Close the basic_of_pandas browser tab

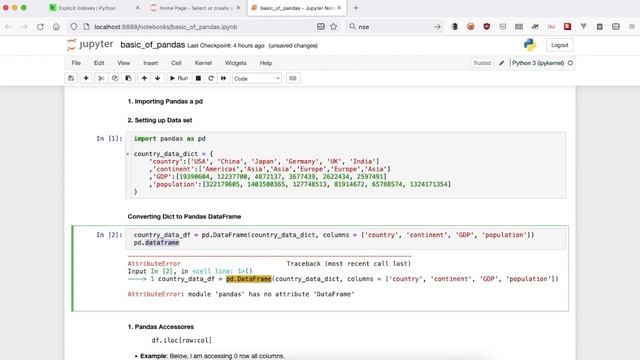[x=339, y=8]
